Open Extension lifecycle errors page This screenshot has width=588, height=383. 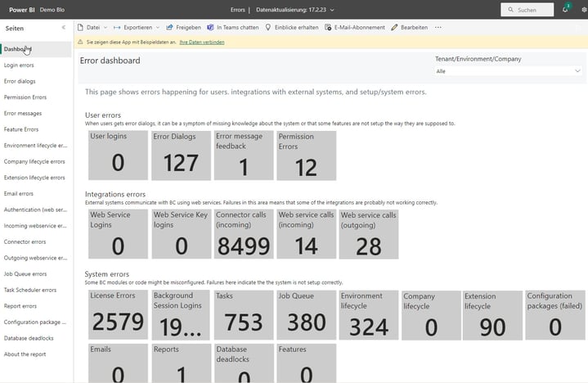[34, 178]
